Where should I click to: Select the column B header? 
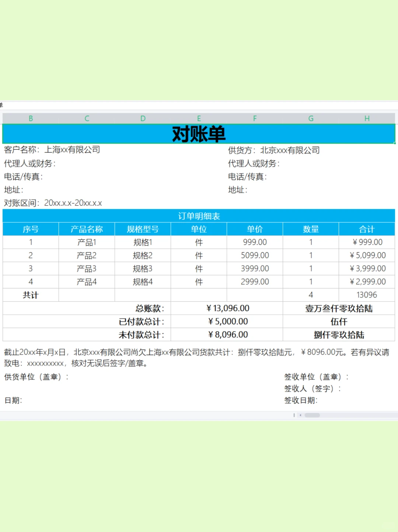pos(31,118)
